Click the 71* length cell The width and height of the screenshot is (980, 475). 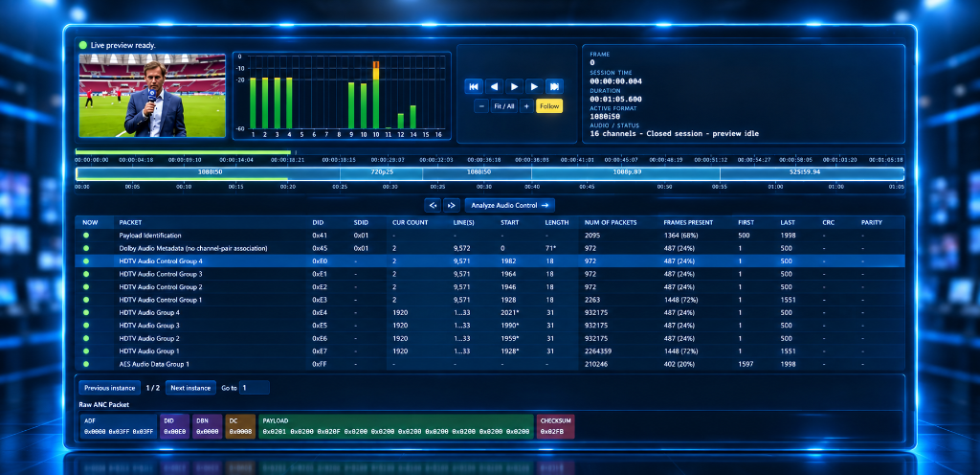(x=551, y=248)
